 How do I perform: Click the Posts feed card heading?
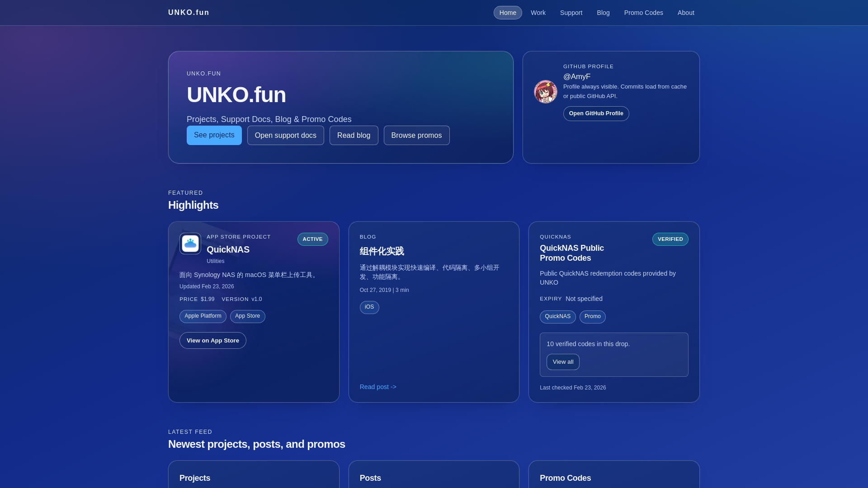coord(370,478)
